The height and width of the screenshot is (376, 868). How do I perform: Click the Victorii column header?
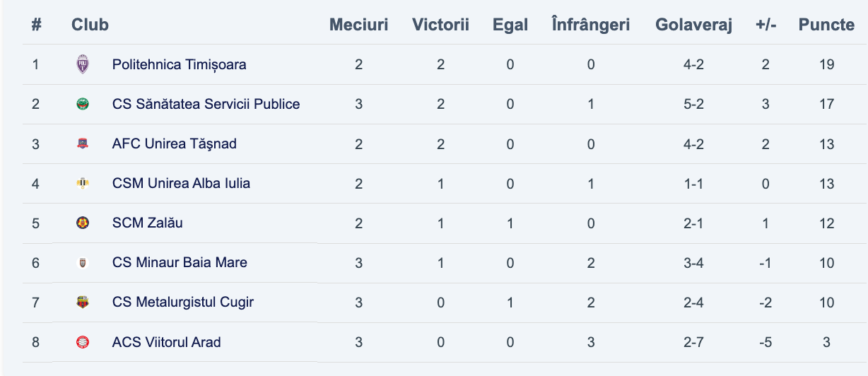[440, 25]
